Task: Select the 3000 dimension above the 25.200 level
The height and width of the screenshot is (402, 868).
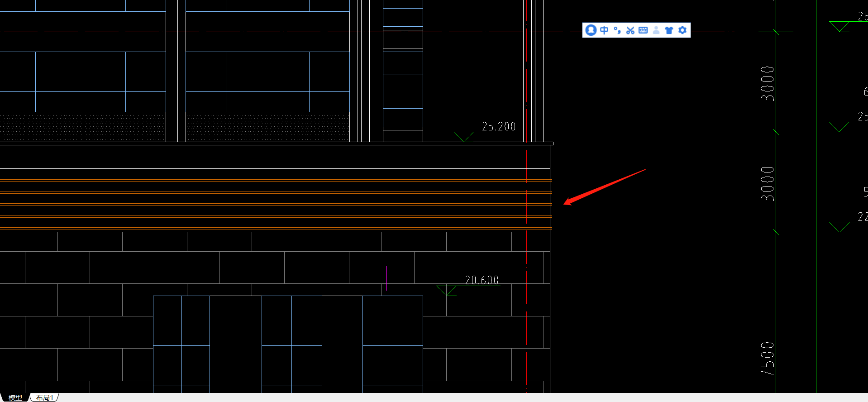Action: 767,84
